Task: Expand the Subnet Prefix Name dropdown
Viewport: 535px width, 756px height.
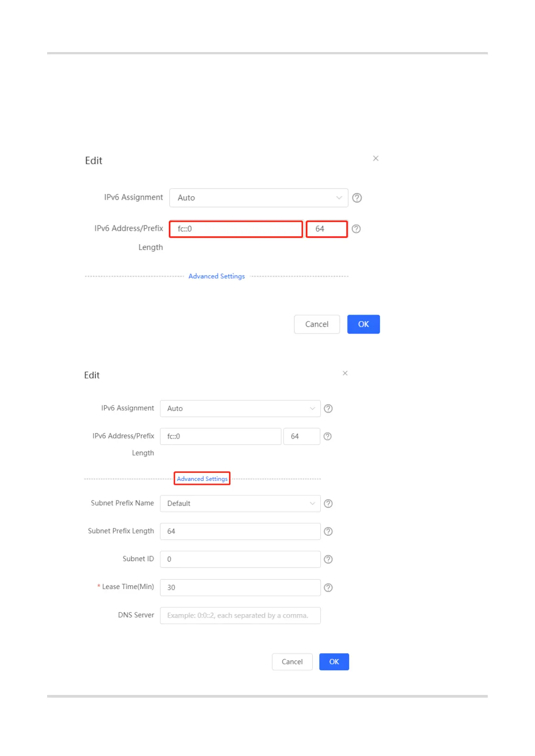Action: [240, 504]
